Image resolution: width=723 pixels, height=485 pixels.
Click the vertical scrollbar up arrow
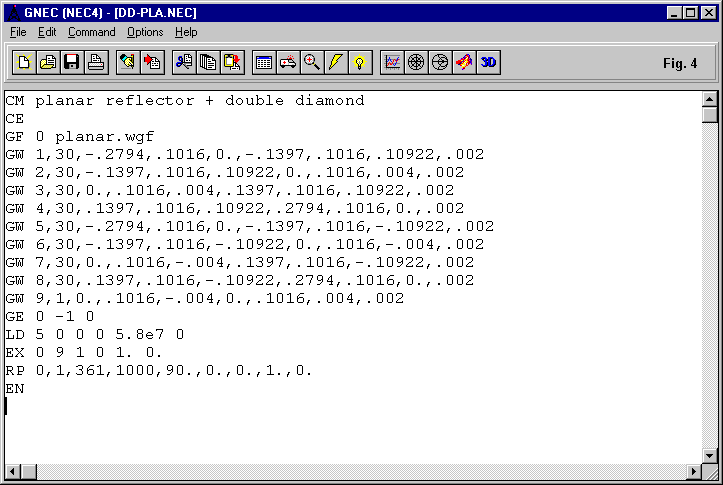click(x=710, y=99)
